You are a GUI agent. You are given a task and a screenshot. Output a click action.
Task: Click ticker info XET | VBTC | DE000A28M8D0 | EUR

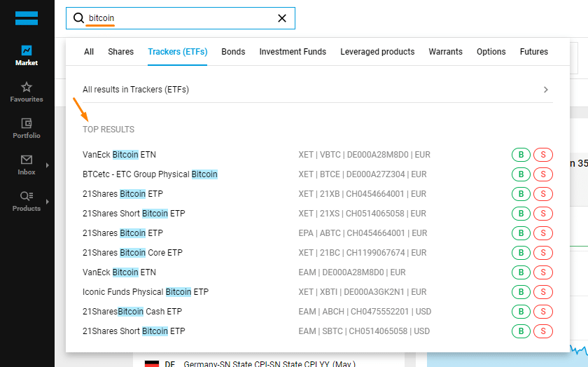coord(365,155)
